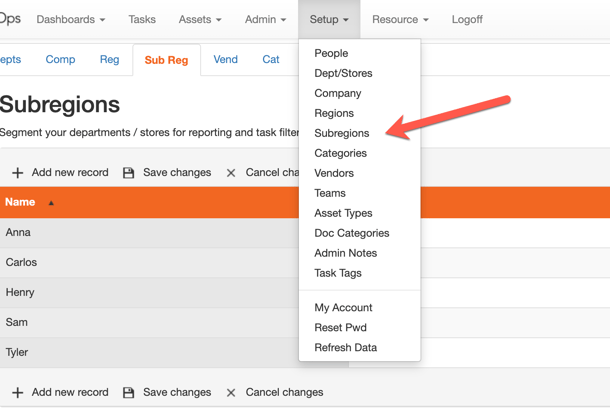610x415 pixels.
Task: Select Reset Pwd menu entry
Action: [340, 327]
